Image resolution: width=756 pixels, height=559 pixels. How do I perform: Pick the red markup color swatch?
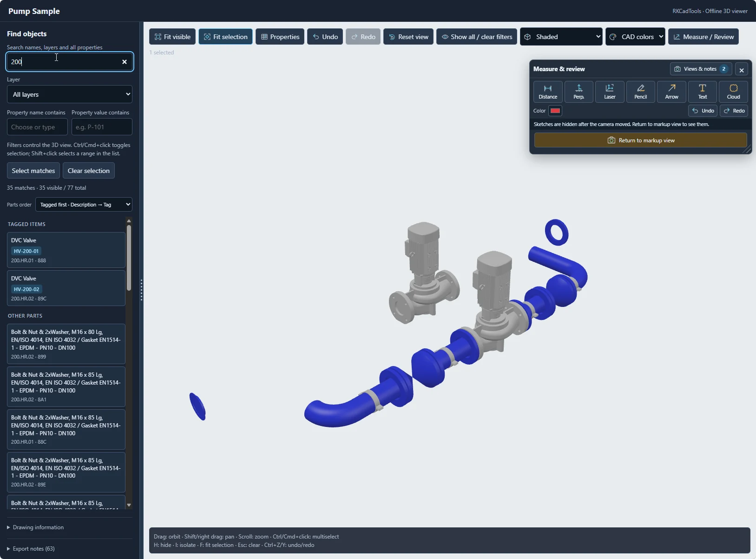pos(555,111)
